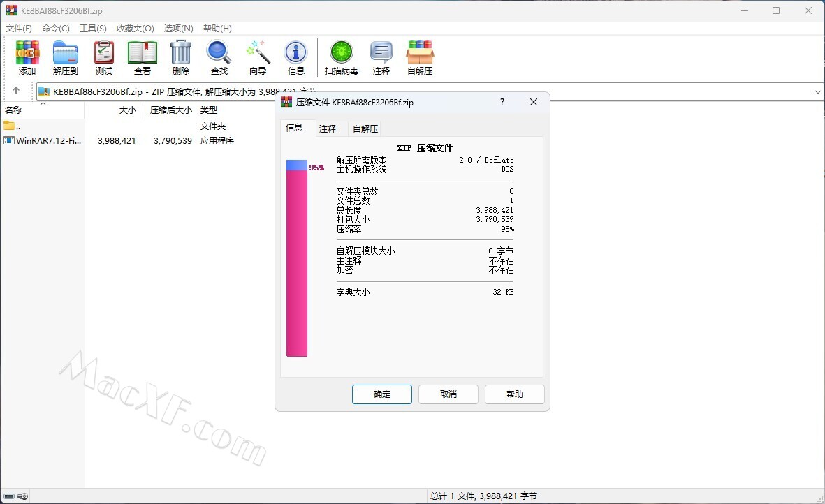
Task: Click the '压缩率' label in dialog
Action: click(349, 229)
